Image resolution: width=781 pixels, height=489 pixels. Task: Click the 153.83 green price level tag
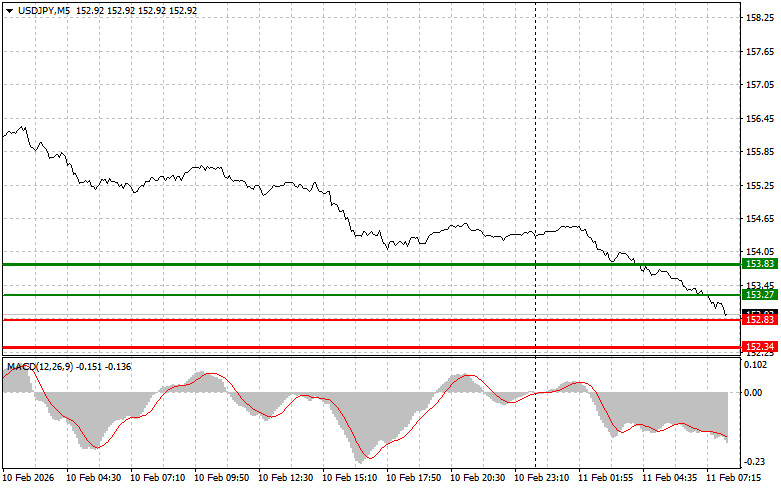[760, 264]
